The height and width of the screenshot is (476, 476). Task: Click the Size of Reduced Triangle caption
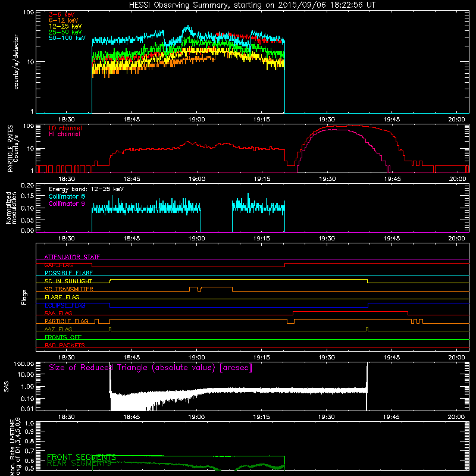151,368
